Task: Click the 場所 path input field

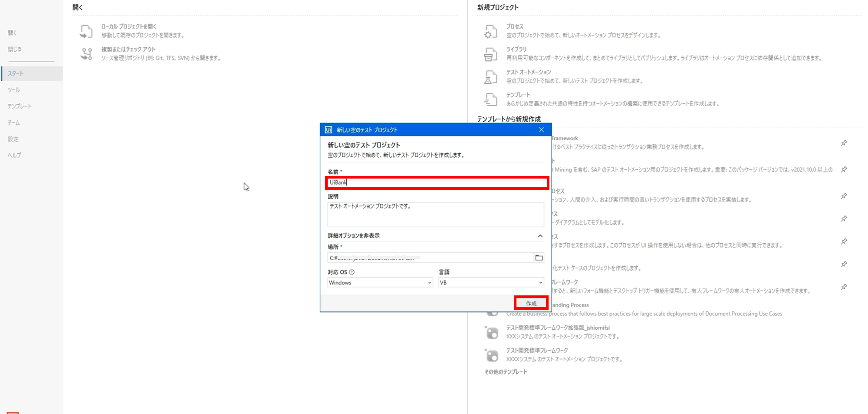Action: click(430, 258)
